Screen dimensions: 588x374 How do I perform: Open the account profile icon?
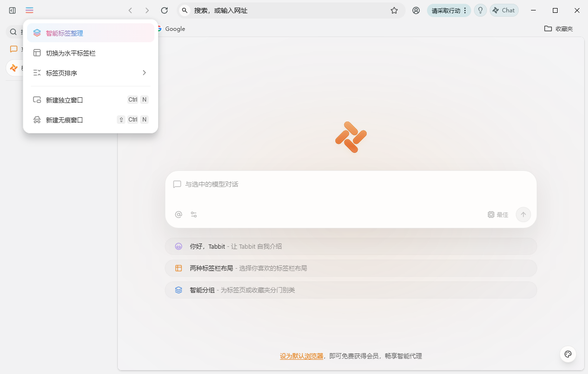416,10
